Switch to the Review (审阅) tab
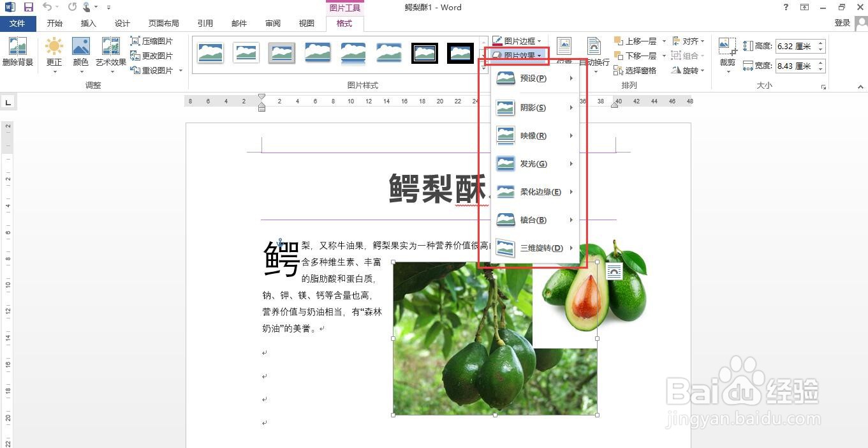Image resolution: width=868 pixels, height=448 pixels. tap(273, 23)
